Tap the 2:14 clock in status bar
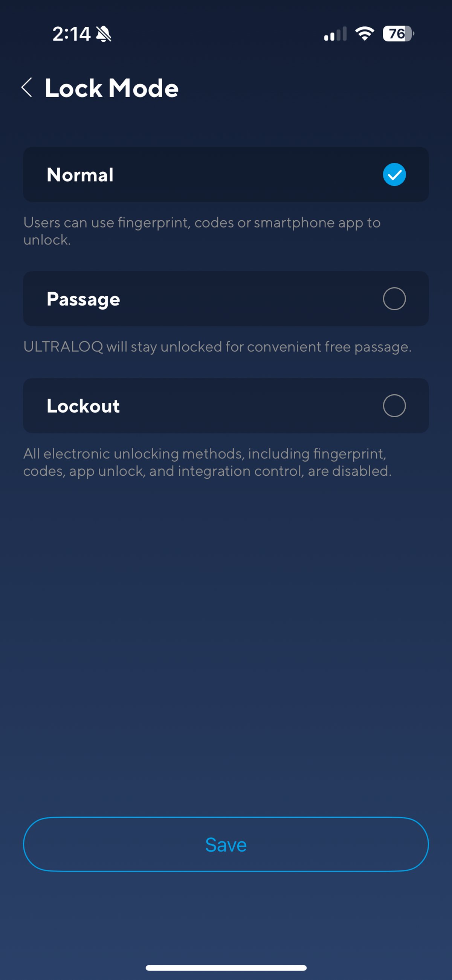This screenshot has width=452, height=980. pyautogui.click(x=71, y=34)
